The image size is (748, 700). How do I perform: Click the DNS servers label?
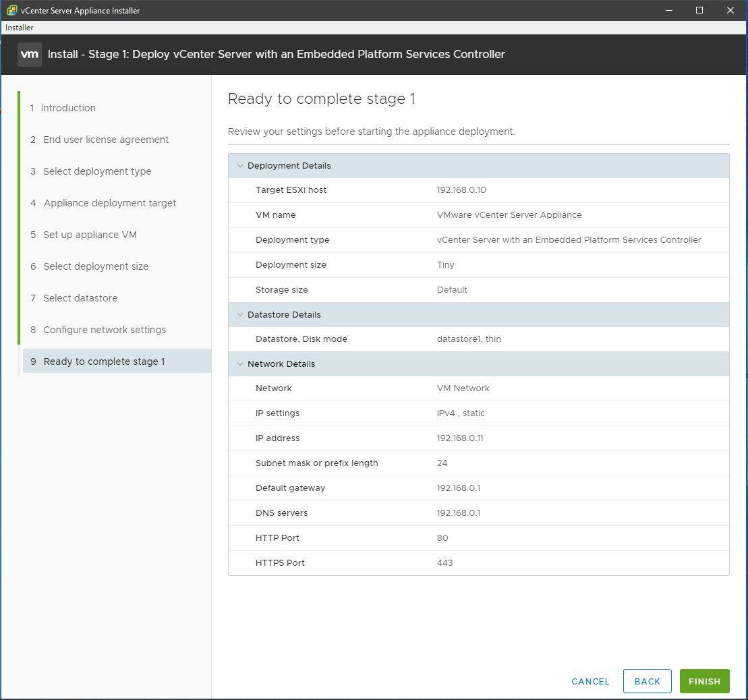[281, 513]
